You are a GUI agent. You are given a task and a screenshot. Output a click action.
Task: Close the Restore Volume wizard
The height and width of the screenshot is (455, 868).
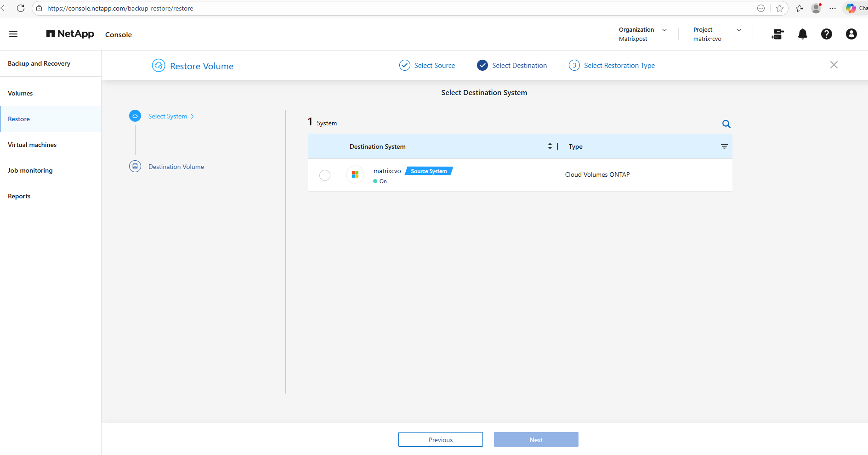(834, 65)
